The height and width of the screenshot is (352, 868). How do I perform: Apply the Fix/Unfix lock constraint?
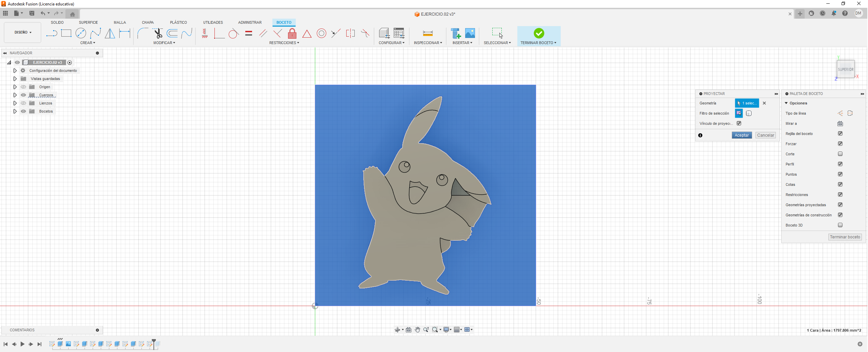(292, 33)
